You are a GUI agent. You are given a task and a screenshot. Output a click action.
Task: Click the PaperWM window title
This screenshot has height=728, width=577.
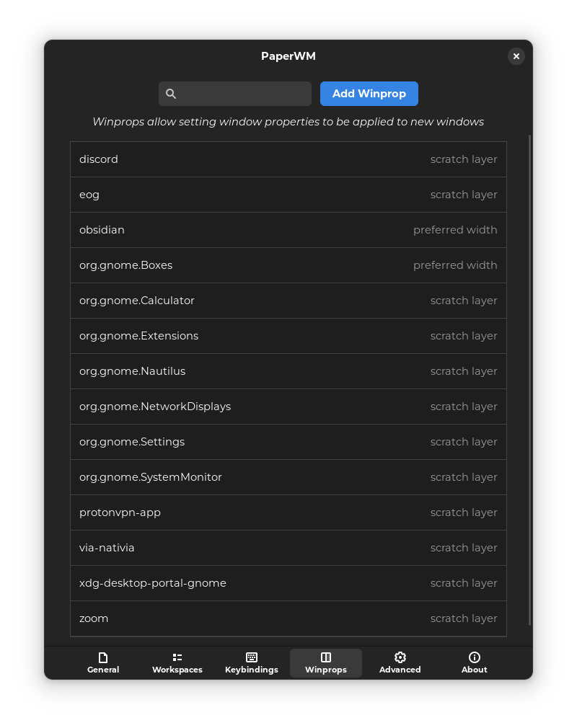(x=288, y=56)
